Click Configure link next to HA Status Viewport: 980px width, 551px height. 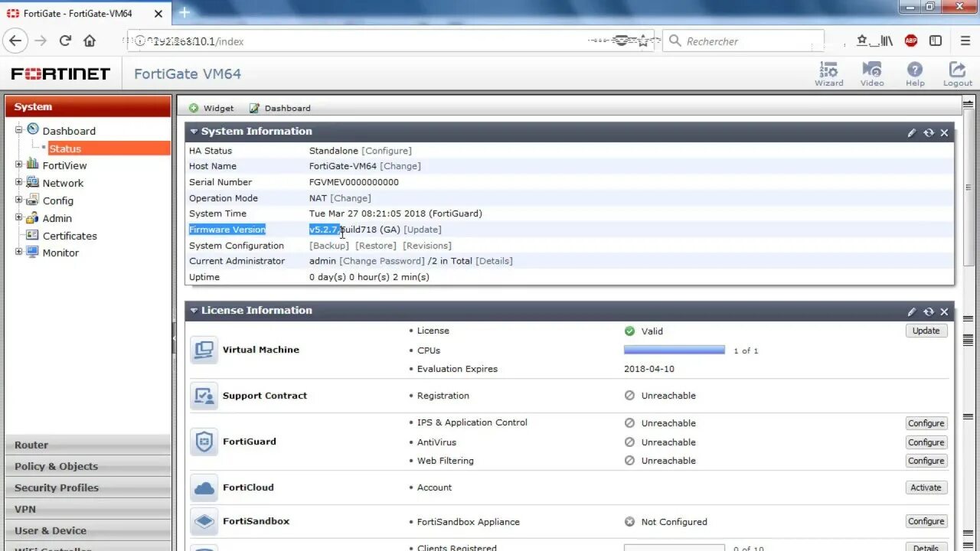(387, 151)
